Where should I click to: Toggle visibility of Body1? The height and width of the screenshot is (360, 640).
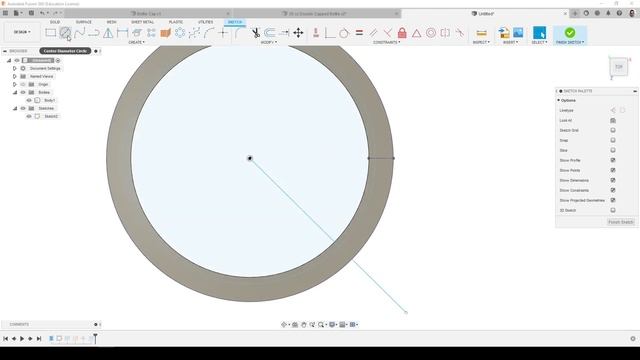pos(29,100)
